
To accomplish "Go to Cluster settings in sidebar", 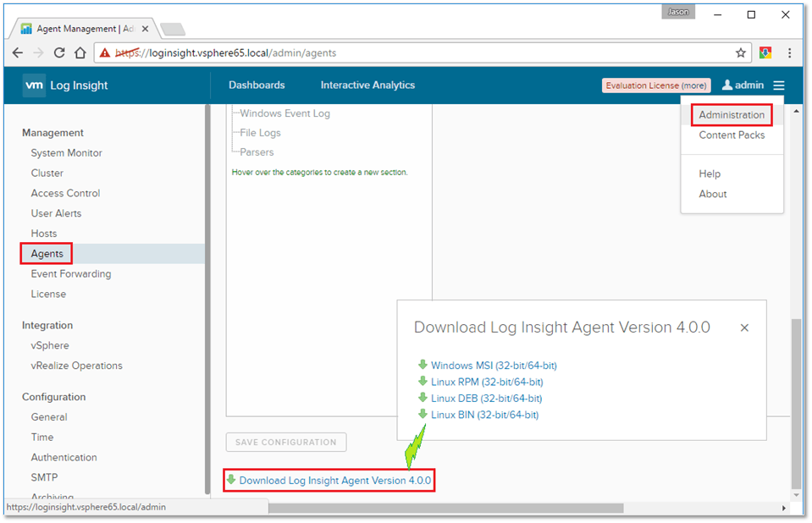I will point(47,173).
